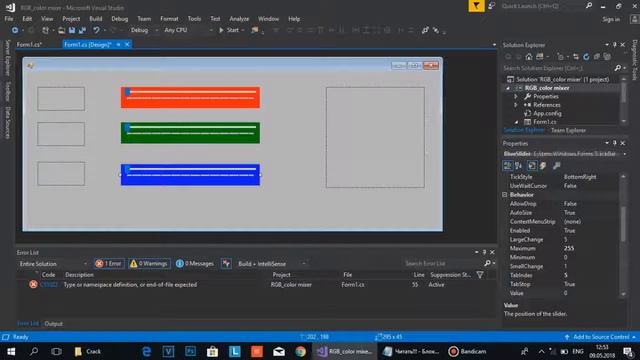The width and height of the screenshot is (640, 360).
Task: Click the Search Error List field
Action: (x=444, y=264)
